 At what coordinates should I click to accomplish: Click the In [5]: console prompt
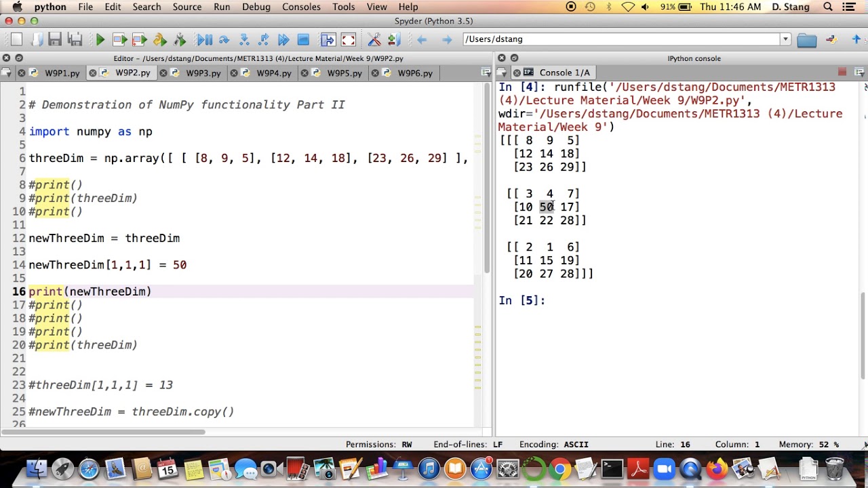point(522,300)
